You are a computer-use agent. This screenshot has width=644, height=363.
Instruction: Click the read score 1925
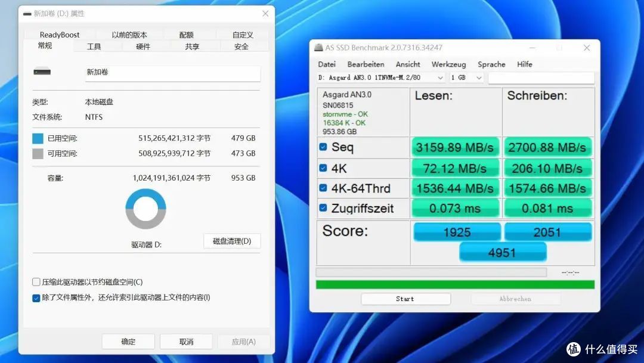457,232
